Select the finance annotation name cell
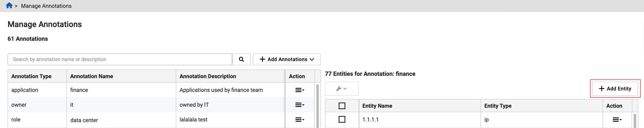Image resolution: width=644 pixels, height=128 pixels. click(x=79, y=90)
